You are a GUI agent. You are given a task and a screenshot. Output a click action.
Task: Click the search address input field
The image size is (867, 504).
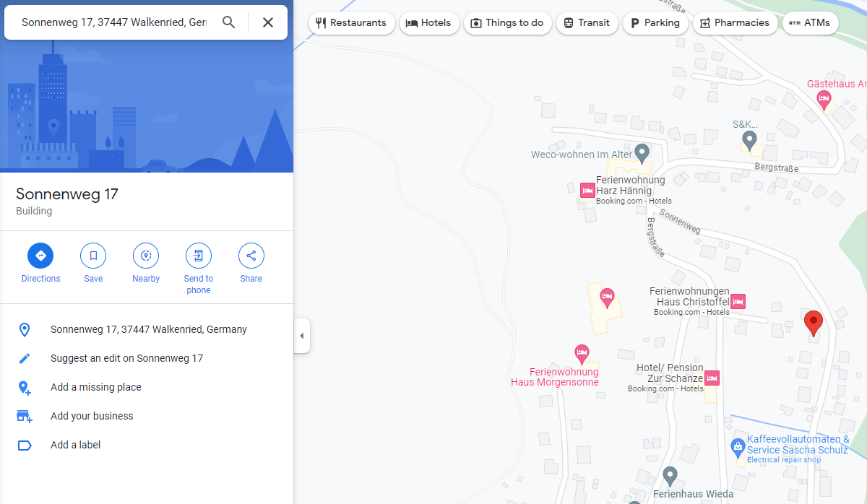pyautogui.click(x=114, y=22)
